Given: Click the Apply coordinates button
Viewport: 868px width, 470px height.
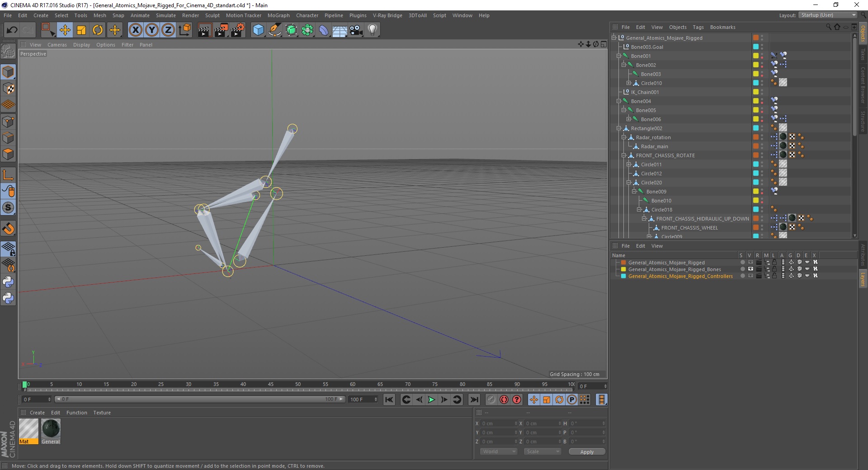Looking at the screenshot, I should (587, 452).
